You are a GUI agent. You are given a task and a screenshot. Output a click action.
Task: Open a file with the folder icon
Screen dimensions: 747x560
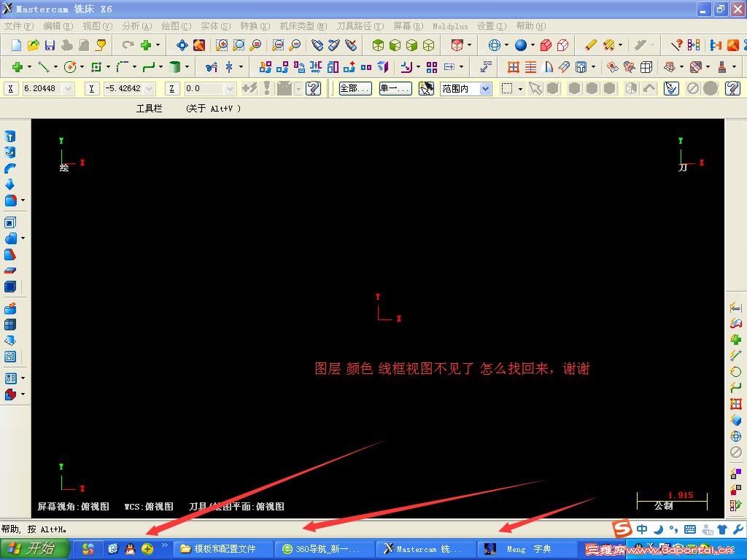point(34,45)
